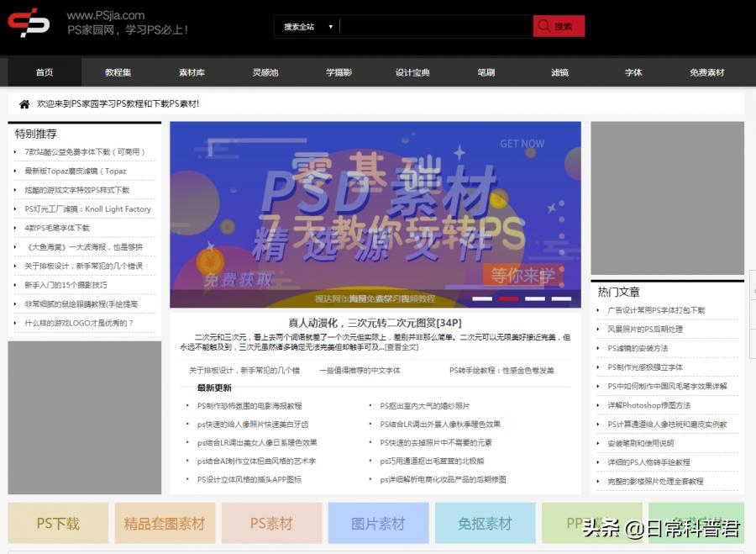Open the 搜索全站 search scope dropdown

[307, 26]
